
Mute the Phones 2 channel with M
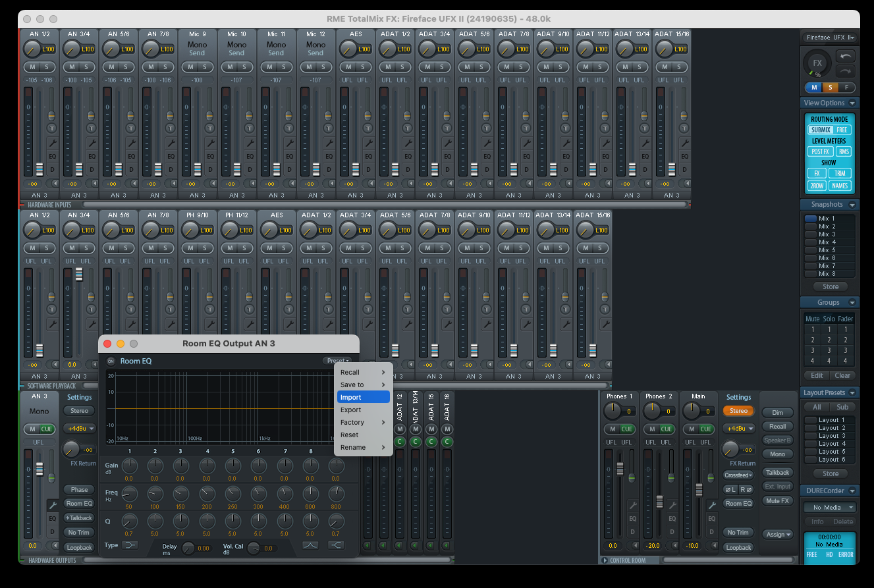click(x=652, y=429)
